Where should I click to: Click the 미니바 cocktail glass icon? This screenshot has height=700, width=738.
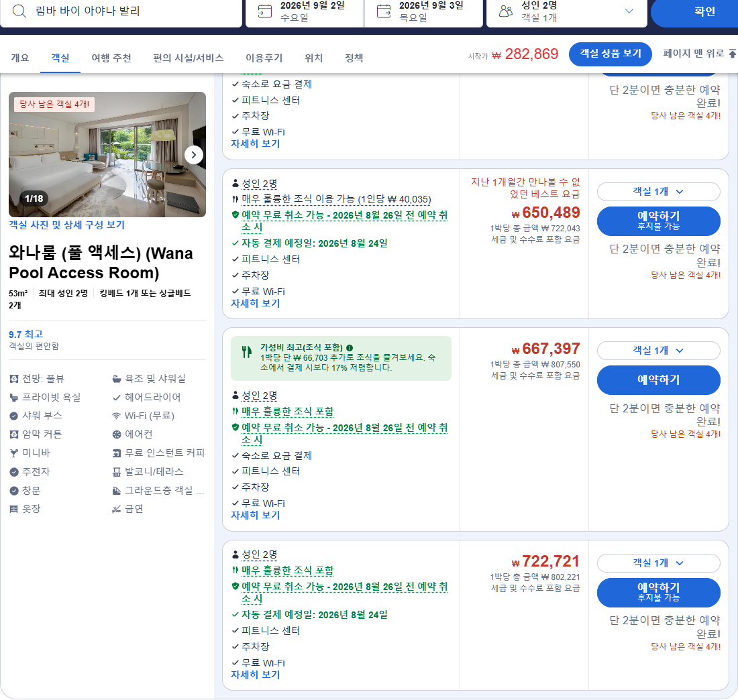(14, 453)
